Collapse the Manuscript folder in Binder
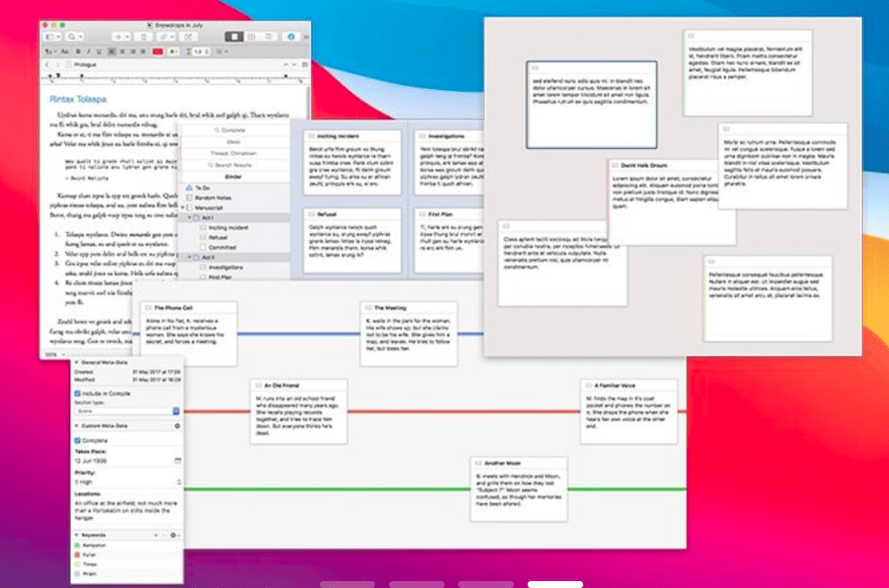 (183, 208)
